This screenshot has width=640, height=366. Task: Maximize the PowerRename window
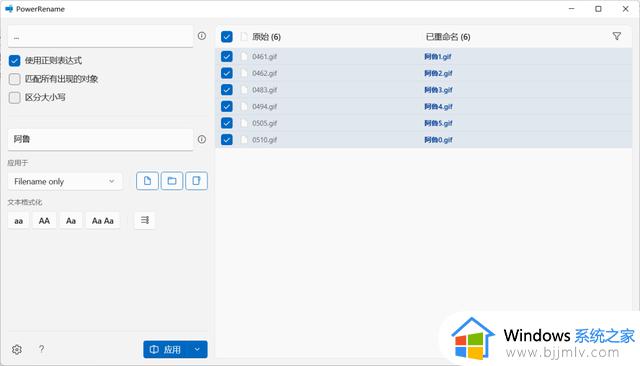click(x=598, y=9)
